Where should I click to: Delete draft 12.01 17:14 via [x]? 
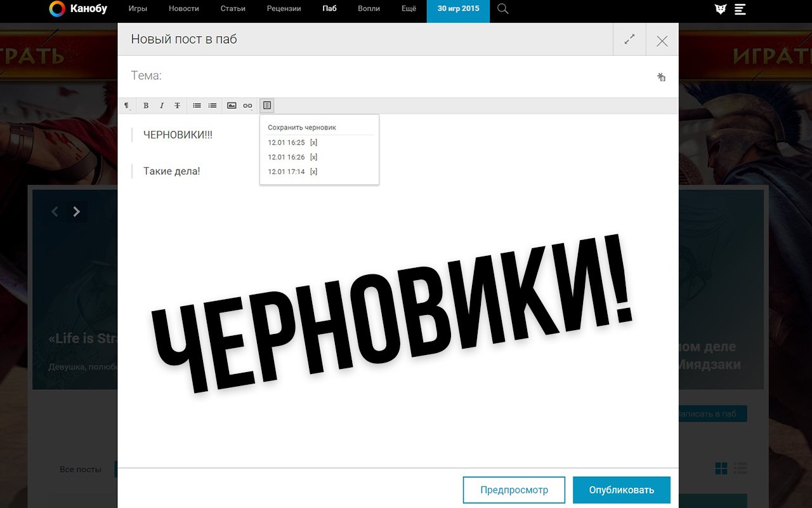314,172
